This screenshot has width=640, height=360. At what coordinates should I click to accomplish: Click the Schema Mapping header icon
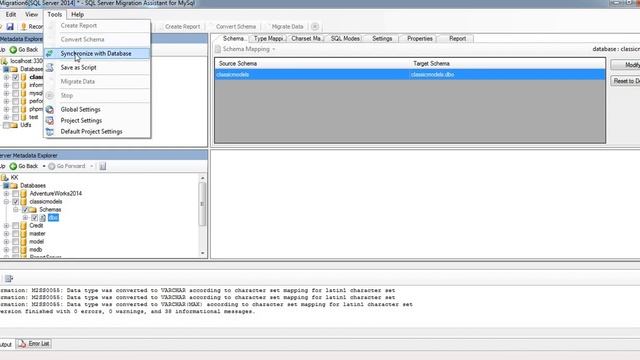[x=218, y=49]
